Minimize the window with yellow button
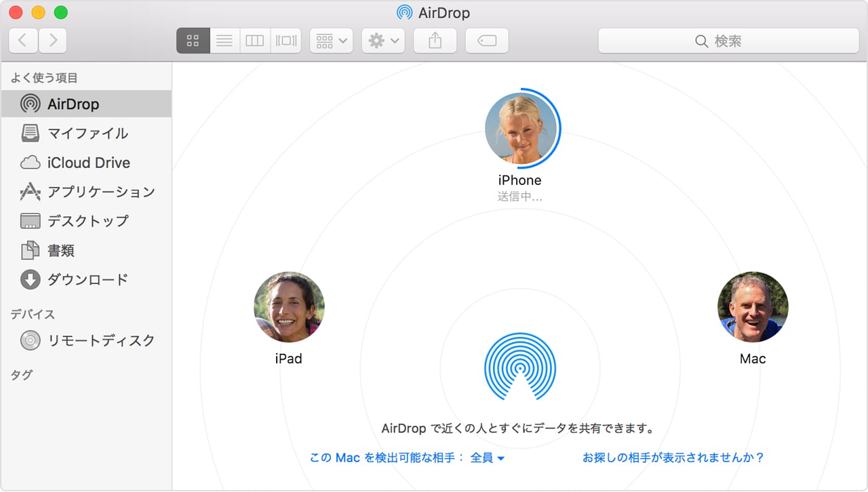The height and width of the screenshot is (492, 868). point(39,12)
